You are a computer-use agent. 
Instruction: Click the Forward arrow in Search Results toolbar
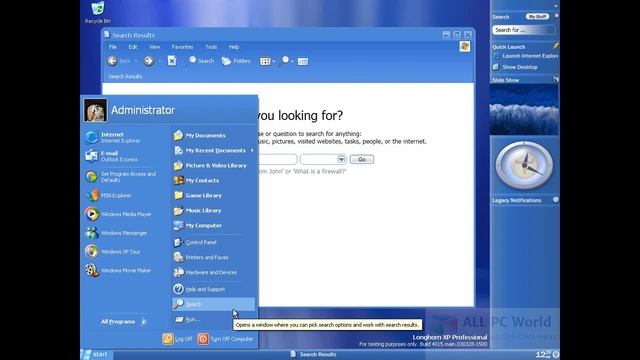tap(149, 61)
